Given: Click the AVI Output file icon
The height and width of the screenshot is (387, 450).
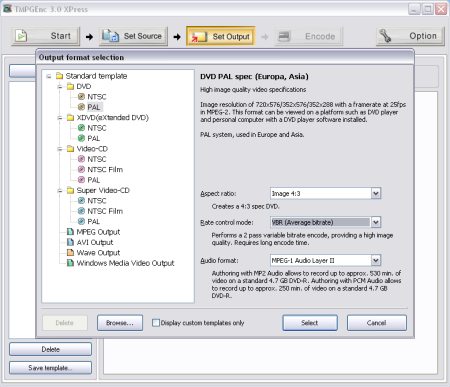Looking at the screenshot, I should coord(70,242).
